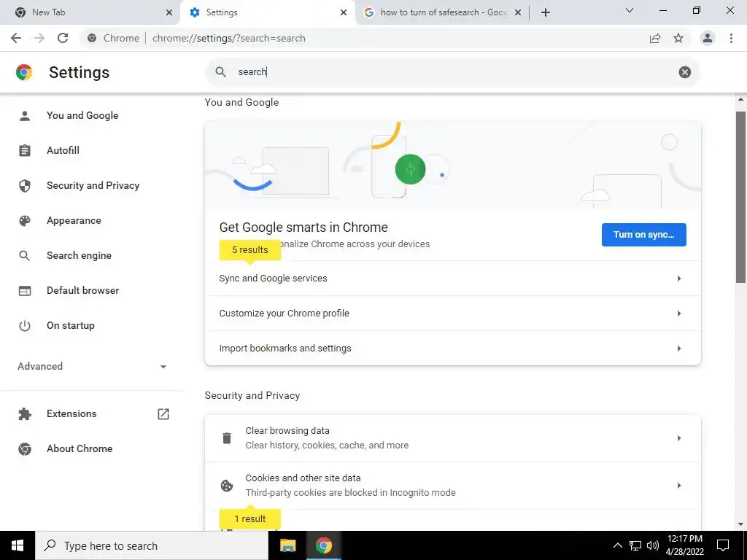The height and width of the screenshot is (560, 747).
Task: Open About Chrome page
Action: point(80,449)
